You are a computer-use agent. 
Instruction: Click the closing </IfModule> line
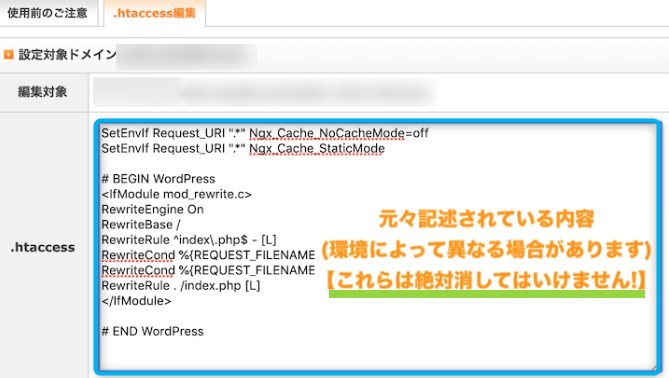pos(136,301)
